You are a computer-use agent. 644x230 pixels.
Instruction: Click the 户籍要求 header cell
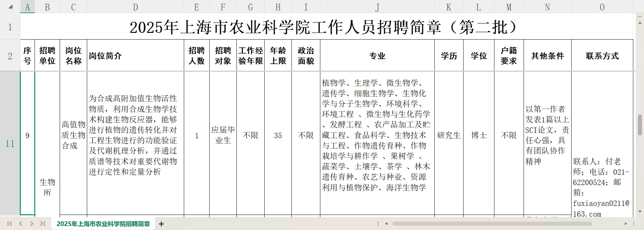(x=509, y=56)
